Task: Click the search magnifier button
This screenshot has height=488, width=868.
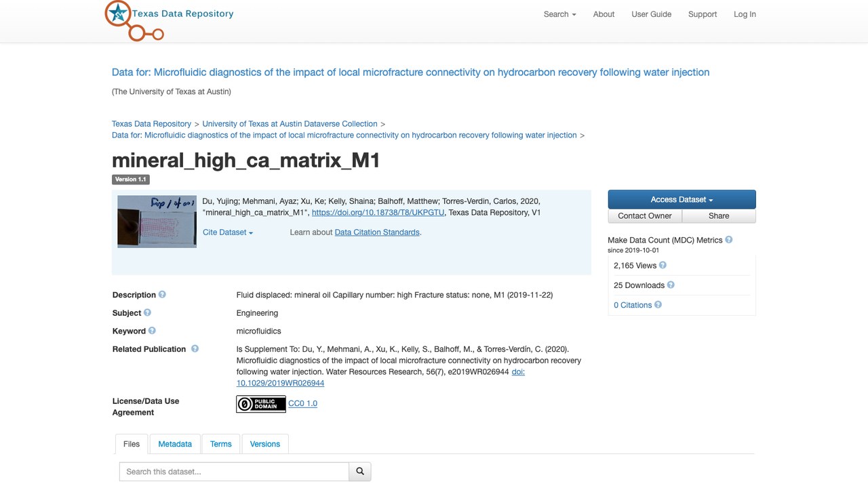Action: click(x=360, y=472)
